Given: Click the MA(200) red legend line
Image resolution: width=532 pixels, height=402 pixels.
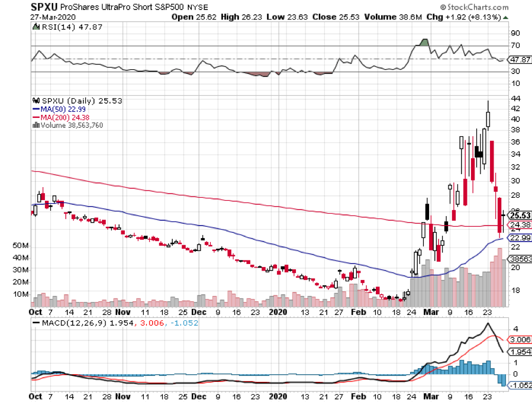Looking at the screenshot, I should coord(35,117).
